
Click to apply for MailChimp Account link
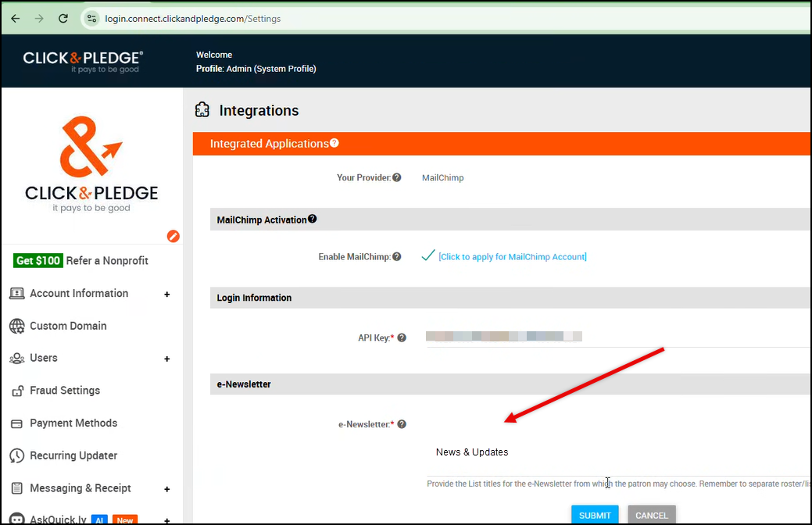click(513, 257)
